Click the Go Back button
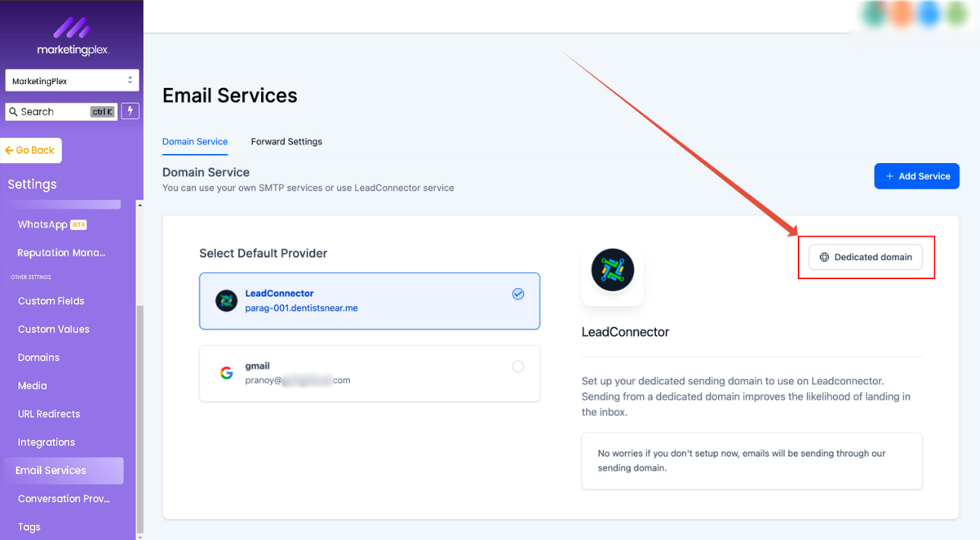 point(30,150)
